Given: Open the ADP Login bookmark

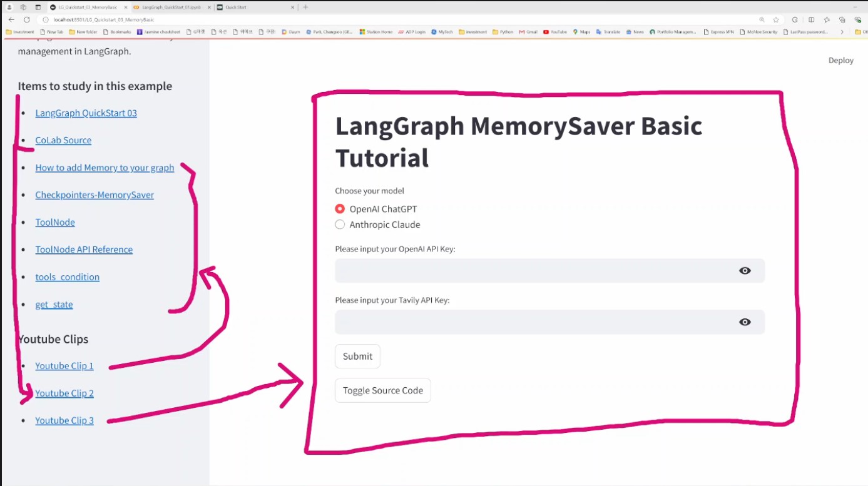Looking at the screenshot, I should (x=412, y=31).
